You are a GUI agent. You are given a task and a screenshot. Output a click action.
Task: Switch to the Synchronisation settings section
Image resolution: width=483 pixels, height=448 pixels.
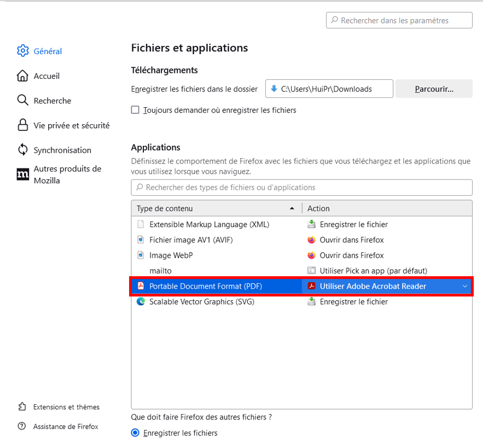(x=62, y=150)
